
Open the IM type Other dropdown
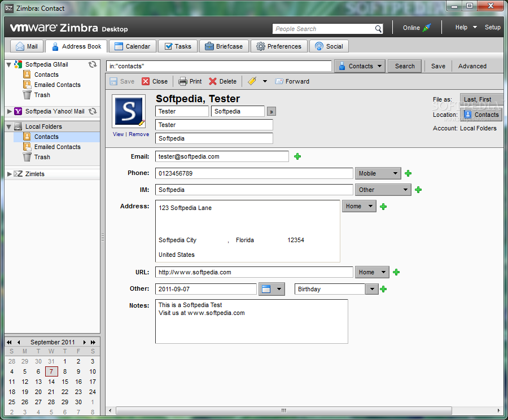(383, 190)
